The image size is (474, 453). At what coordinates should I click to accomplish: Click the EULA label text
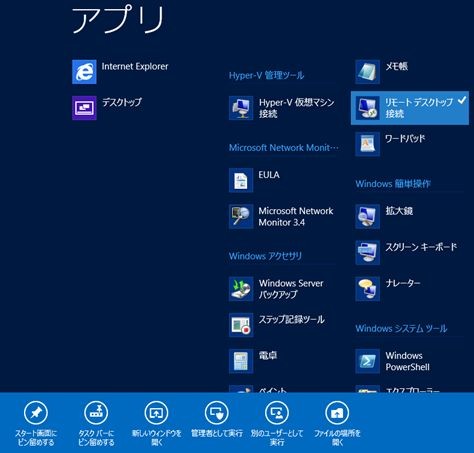[x=269, y=175]
